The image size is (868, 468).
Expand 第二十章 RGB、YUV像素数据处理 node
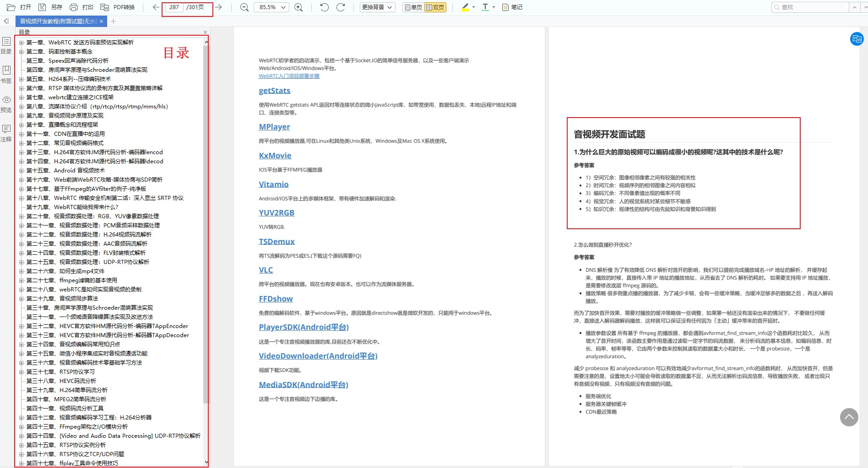(21, 216)
